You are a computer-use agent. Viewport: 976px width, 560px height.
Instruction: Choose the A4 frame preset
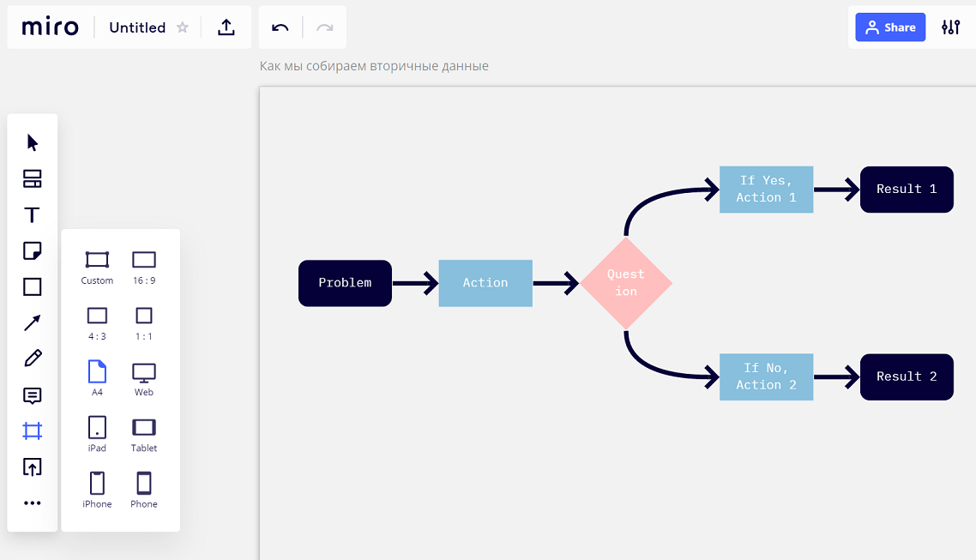click(x=97, y=377)
